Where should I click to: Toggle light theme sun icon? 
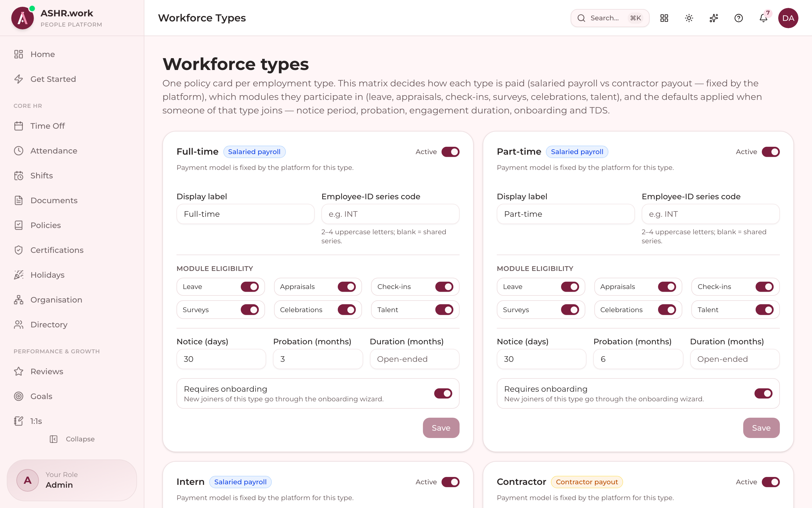(x=689, y=18)
